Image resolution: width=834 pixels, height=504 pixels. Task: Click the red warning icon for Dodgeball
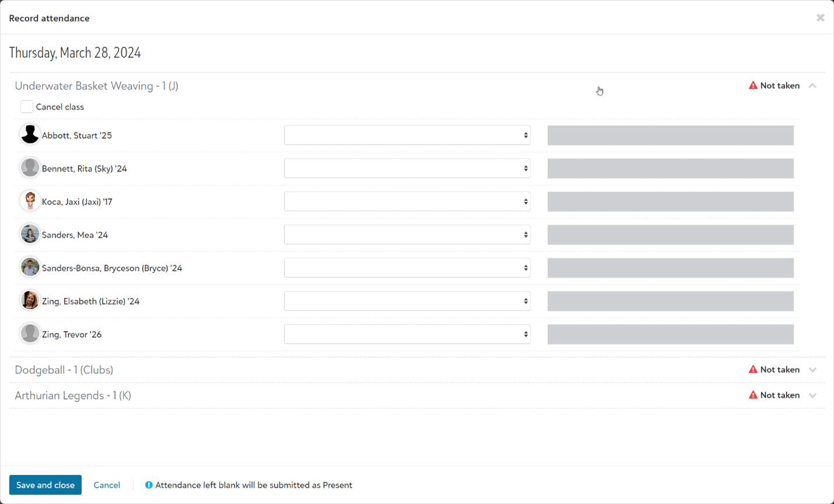tap(753, 369)
